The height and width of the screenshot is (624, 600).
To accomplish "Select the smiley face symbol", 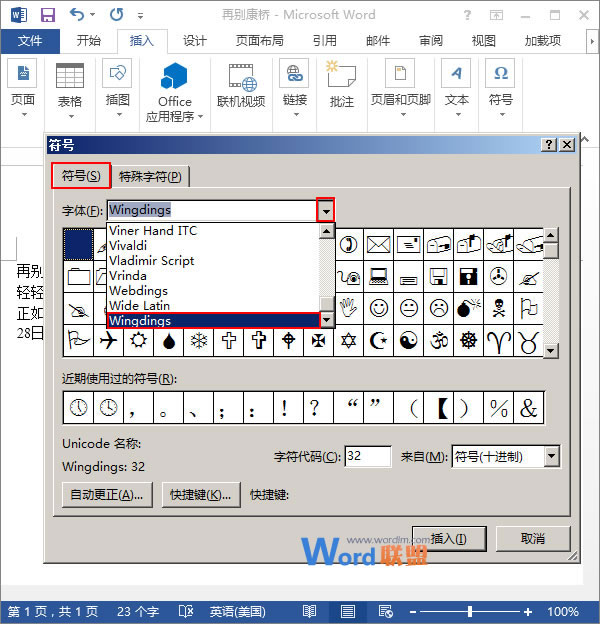I will [378, 308].
